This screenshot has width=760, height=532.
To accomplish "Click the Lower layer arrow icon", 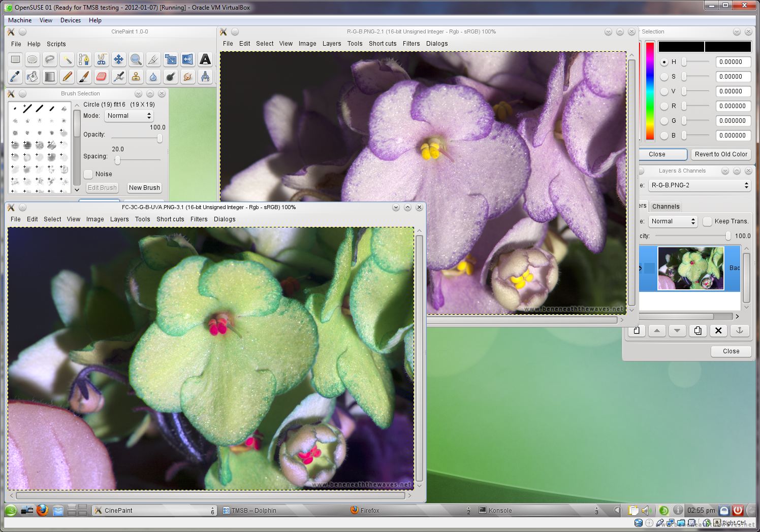I will [x=677, y=330].
